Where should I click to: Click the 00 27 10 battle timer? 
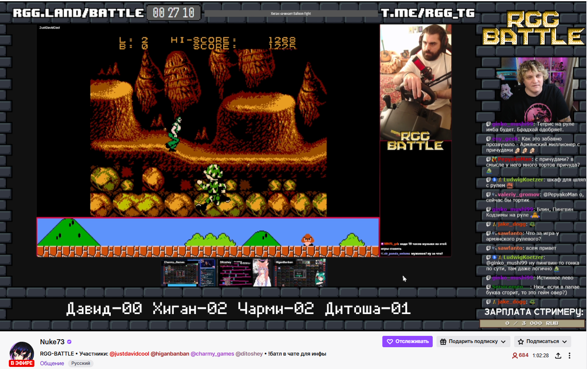[173, 13]
